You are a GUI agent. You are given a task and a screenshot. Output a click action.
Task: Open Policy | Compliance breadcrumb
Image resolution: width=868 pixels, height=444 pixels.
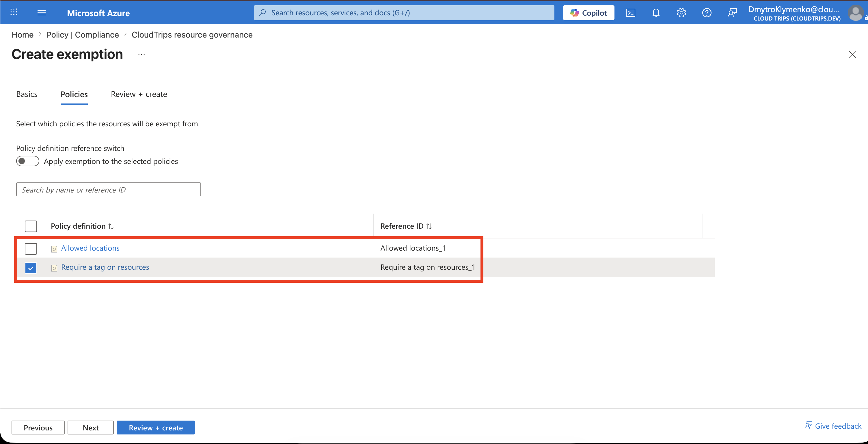[x=83, y=35]
